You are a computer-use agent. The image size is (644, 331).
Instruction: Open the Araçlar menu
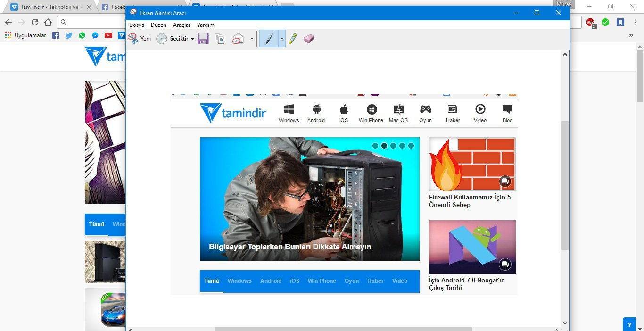pos(182,25)
